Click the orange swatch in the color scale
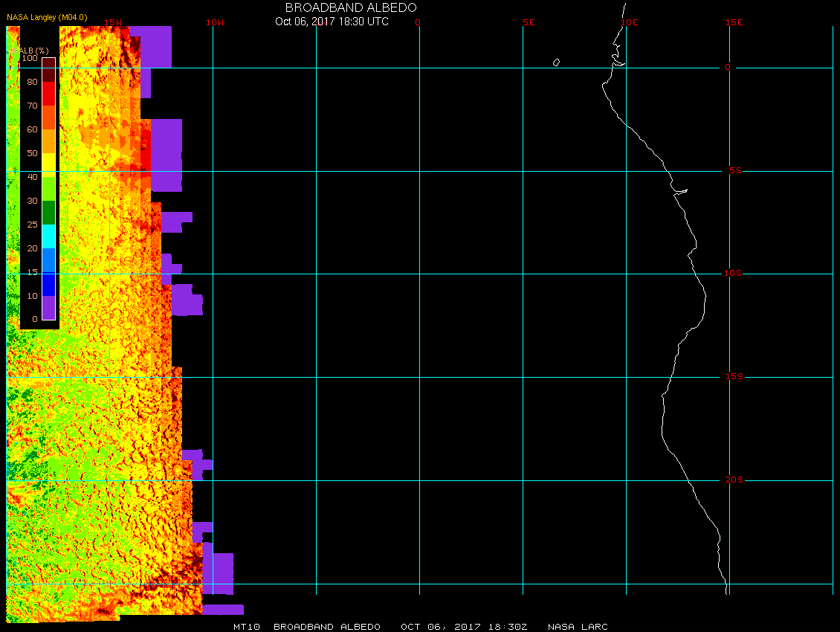 (48, 141)
